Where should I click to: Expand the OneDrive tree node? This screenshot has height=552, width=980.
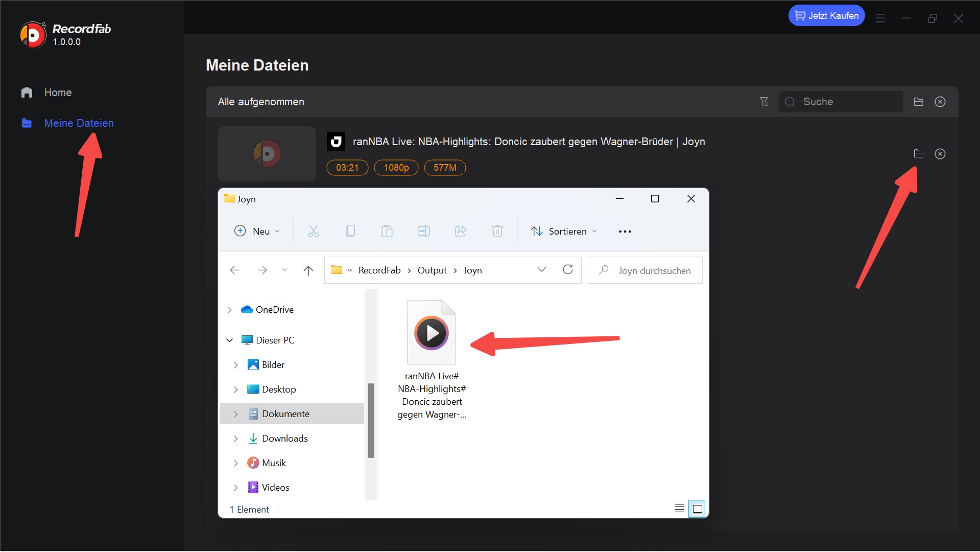pyautogui.click(x=230, y=310)
